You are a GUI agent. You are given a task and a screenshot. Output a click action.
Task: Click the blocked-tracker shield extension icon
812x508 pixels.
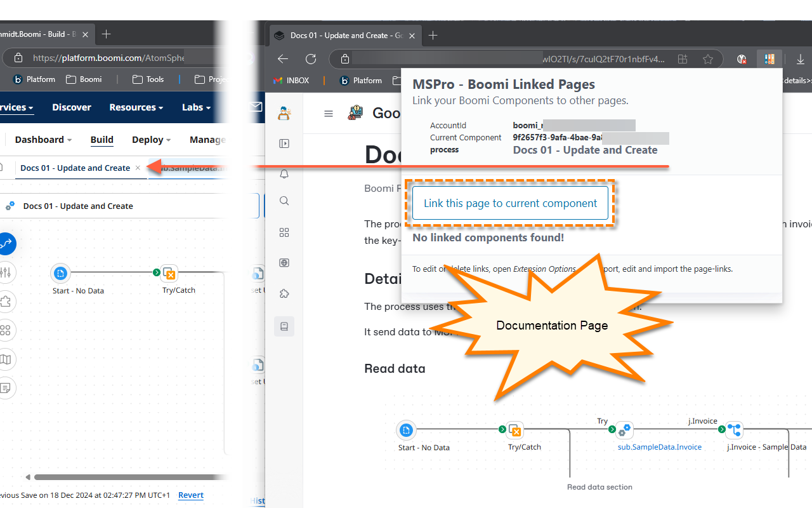(741, 59)
